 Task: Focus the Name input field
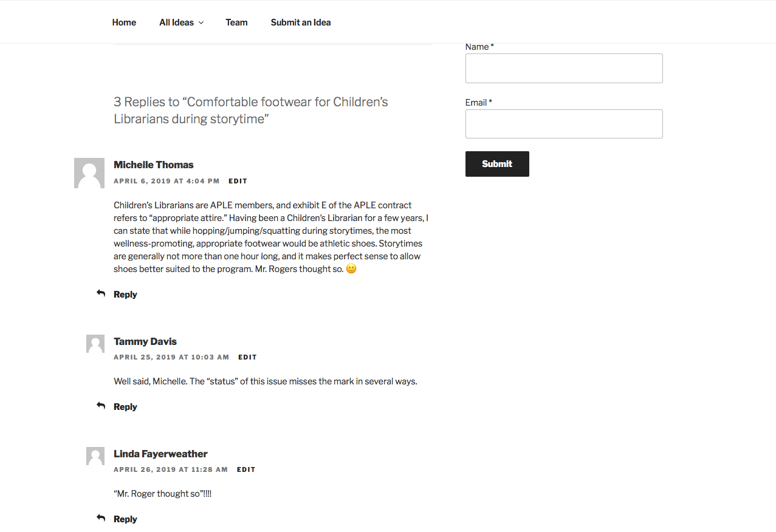564,68
